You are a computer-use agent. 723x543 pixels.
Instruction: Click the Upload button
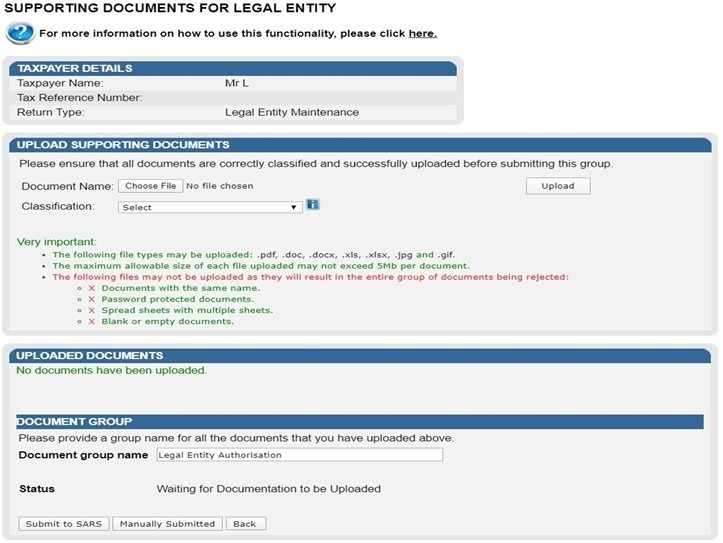pyautogui.click(x=558, y=186)
